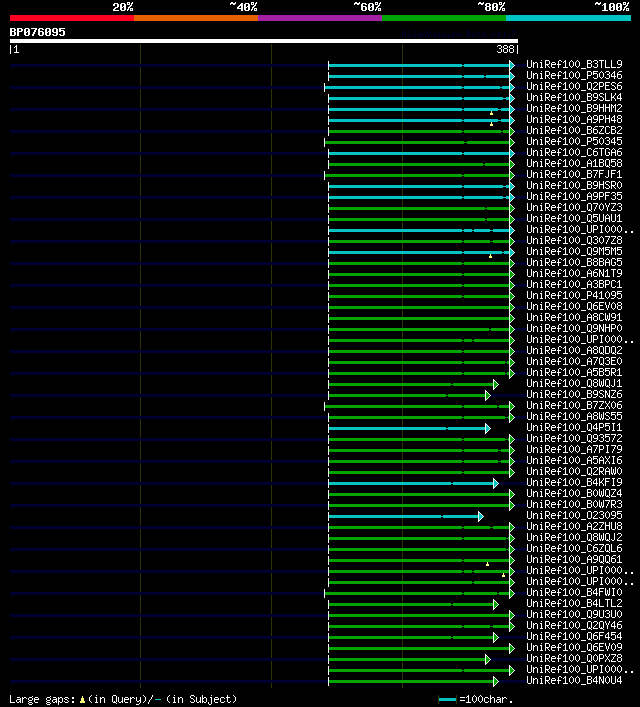Select the UniRef100_Q2QY46 entry
This screenshot has width=640, height=707.
(x=574, y=625)
